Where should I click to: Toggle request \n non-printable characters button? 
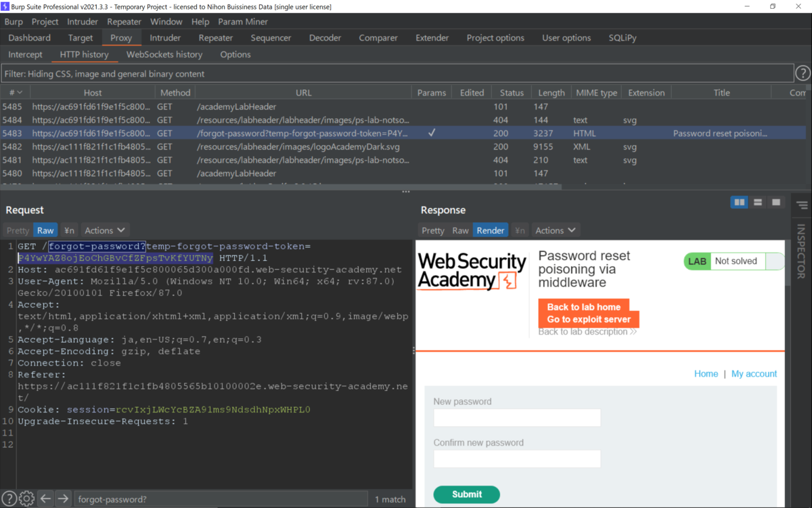coord(69,230)
